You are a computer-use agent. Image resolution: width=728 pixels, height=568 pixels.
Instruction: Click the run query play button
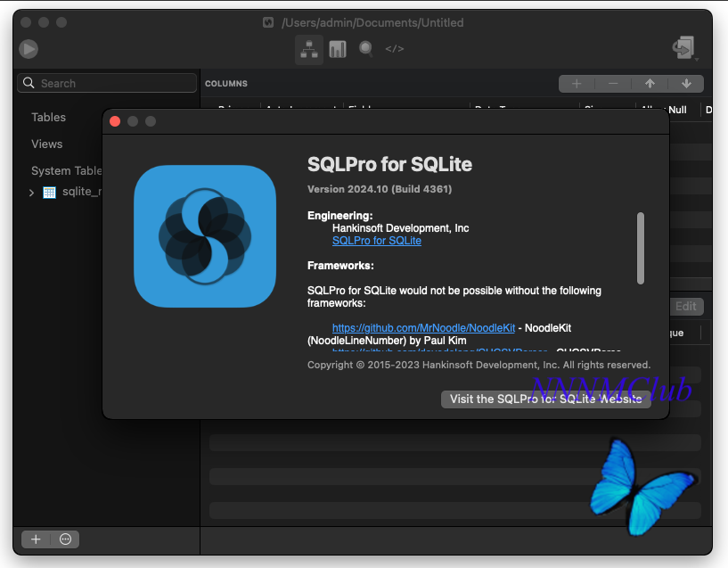point(29,49)
